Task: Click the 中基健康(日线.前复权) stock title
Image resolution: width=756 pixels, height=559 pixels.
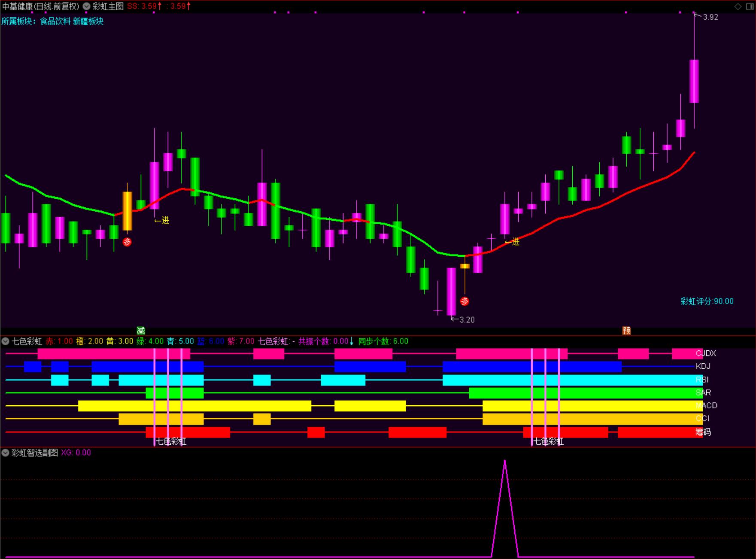Action: click(x=41, y=6)
